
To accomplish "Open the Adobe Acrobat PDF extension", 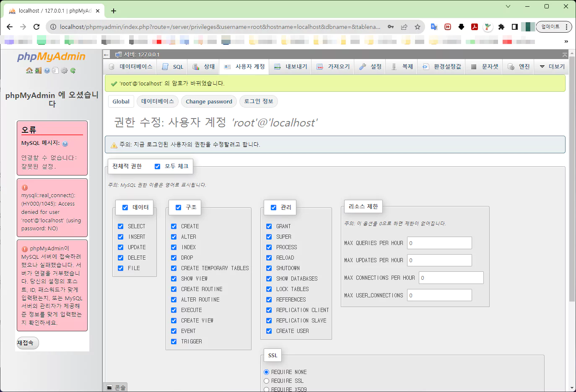I will click(475, 27).
